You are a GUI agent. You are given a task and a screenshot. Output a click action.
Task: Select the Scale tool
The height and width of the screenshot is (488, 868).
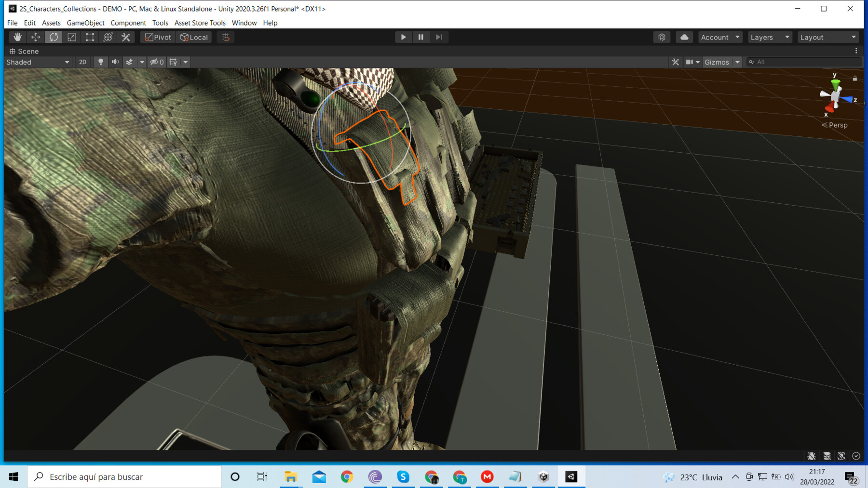tap(72, 37)
